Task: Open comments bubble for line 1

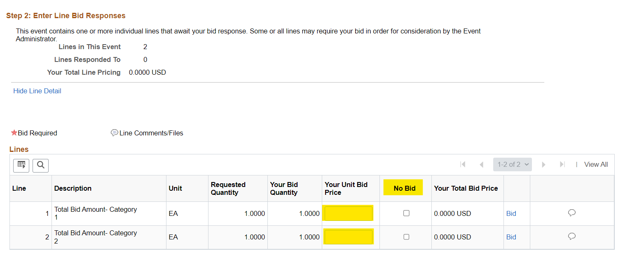Action: pyautogui.click(x=571, y=213)
